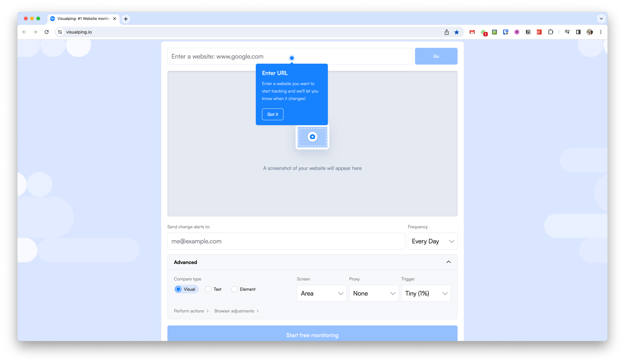Open the Trigger Tiny (1%) dropdown

click(426, 293)
